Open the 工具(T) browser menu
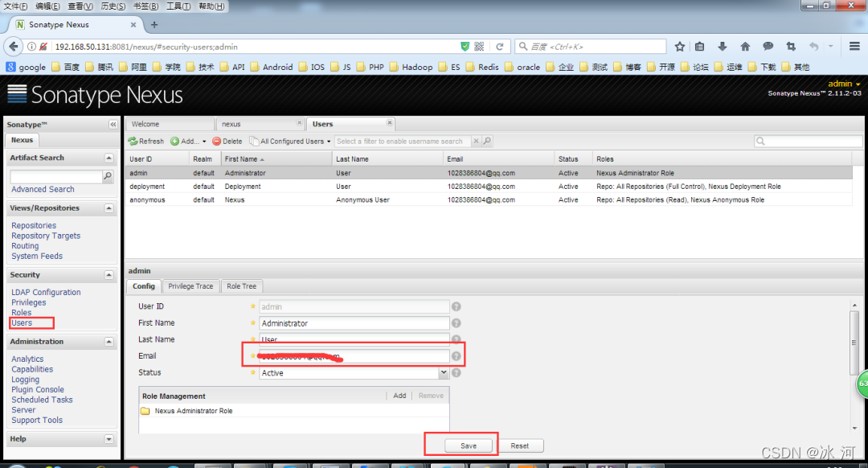 tap(178, 6)
